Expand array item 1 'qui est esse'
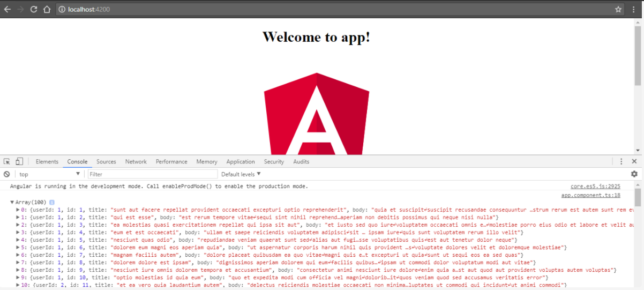The height and width of the screenshot is (290, 644). pos(18,217)
